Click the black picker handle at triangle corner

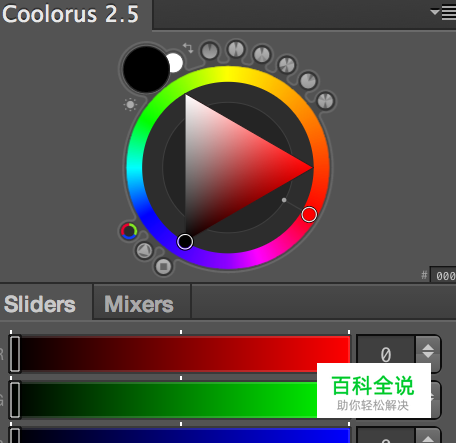point(185,241)
